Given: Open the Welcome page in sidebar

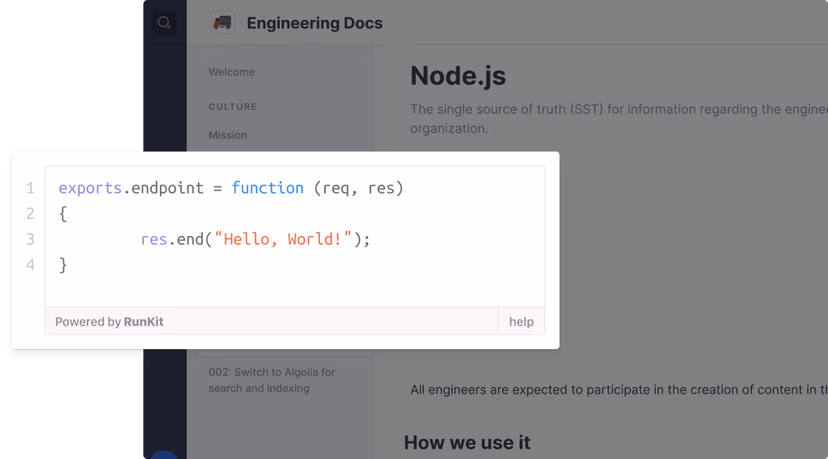Looking at the screenshot, I should point(231,72).
